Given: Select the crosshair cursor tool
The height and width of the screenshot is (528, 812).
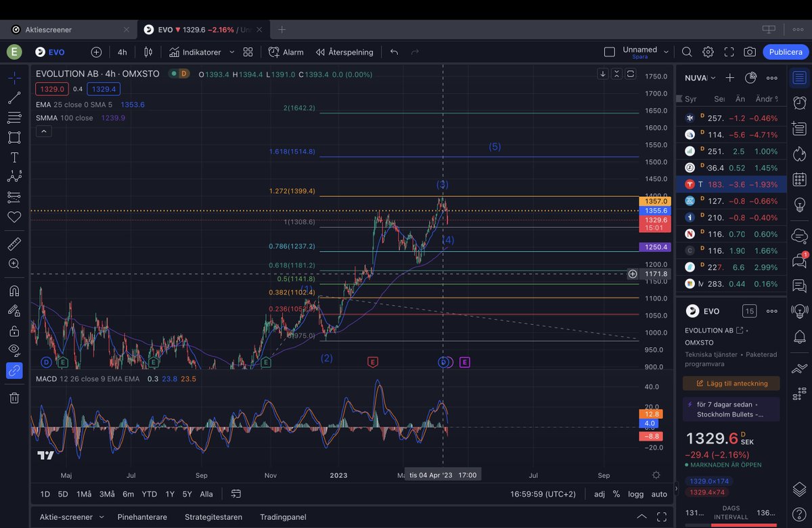Looking at the screenshot, I should click(x=14, y=78).
